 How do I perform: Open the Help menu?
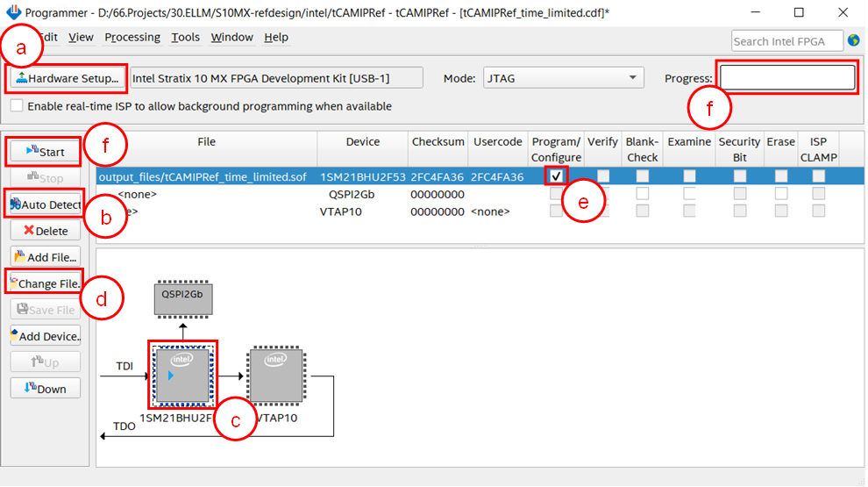coord(275,37)
